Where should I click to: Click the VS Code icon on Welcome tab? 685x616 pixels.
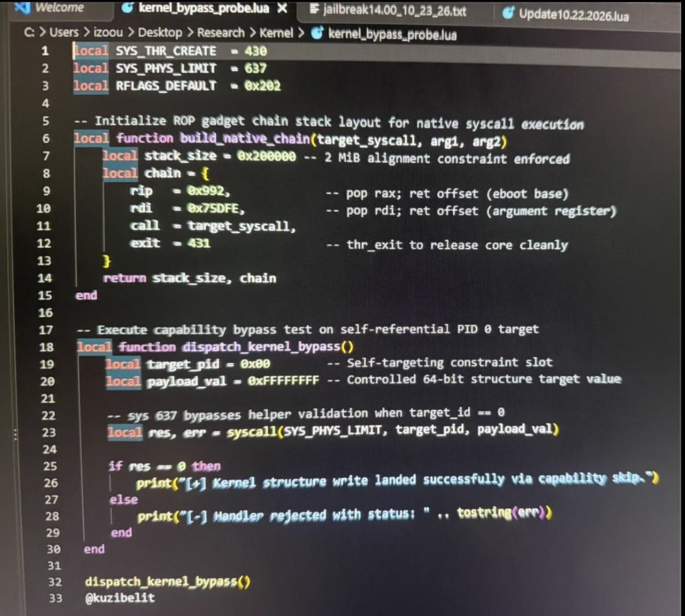click(x=22, y=7)
